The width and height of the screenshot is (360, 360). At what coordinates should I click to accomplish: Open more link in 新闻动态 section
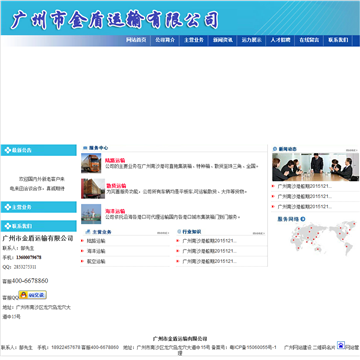[x=352, y=150]
